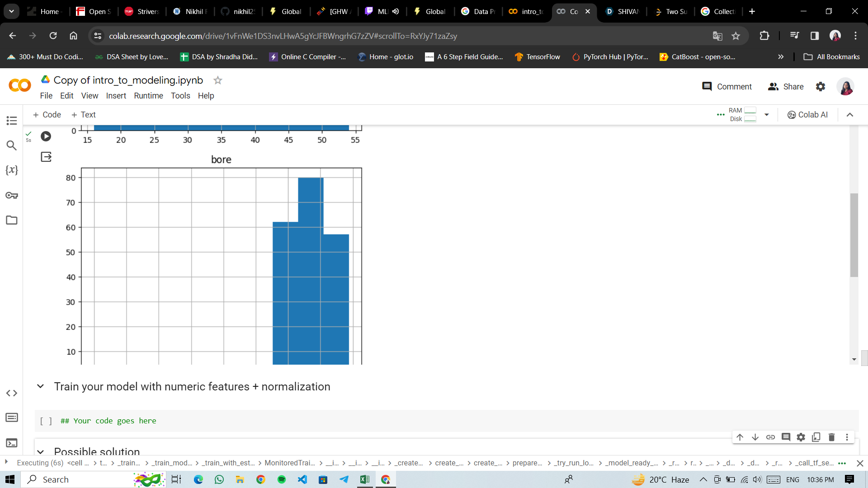Open the code snippets icon
Screen dimensions: 868x488
click(12, 393)
